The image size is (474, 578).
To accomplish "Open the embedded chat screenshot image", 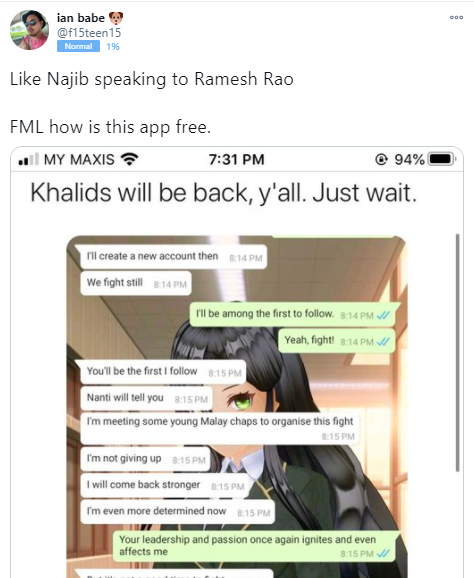I will tap(237, 407).
